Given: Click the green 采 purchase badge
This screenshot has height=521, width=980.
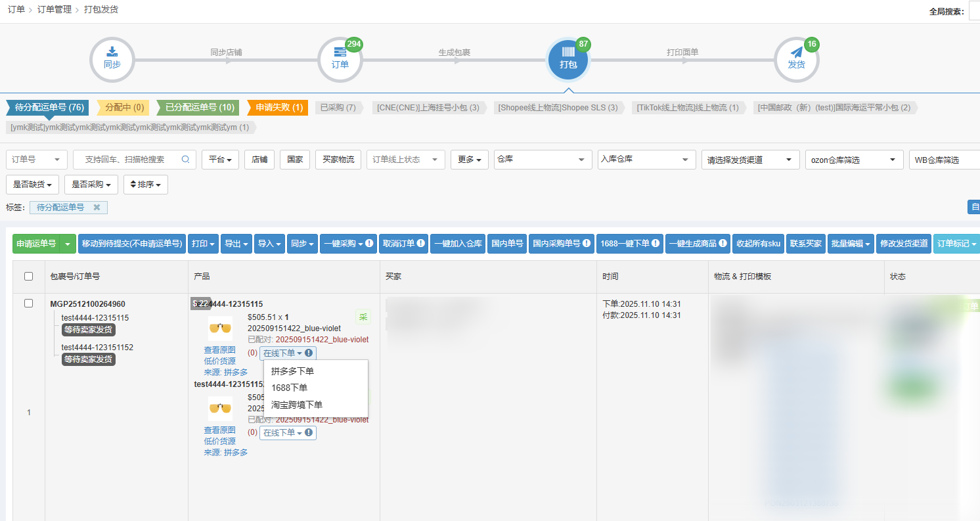Looking at the screenshot, I should (x=363, y=317).
